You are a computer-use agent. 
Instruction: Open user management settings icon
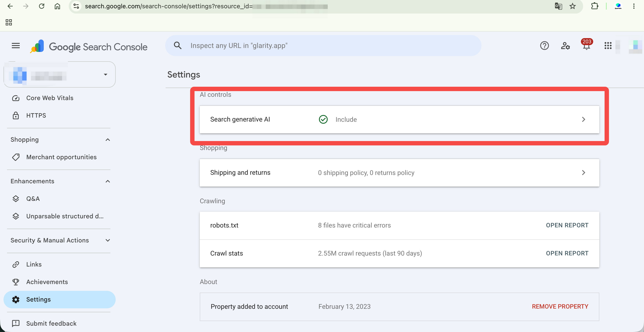(565, 46)
